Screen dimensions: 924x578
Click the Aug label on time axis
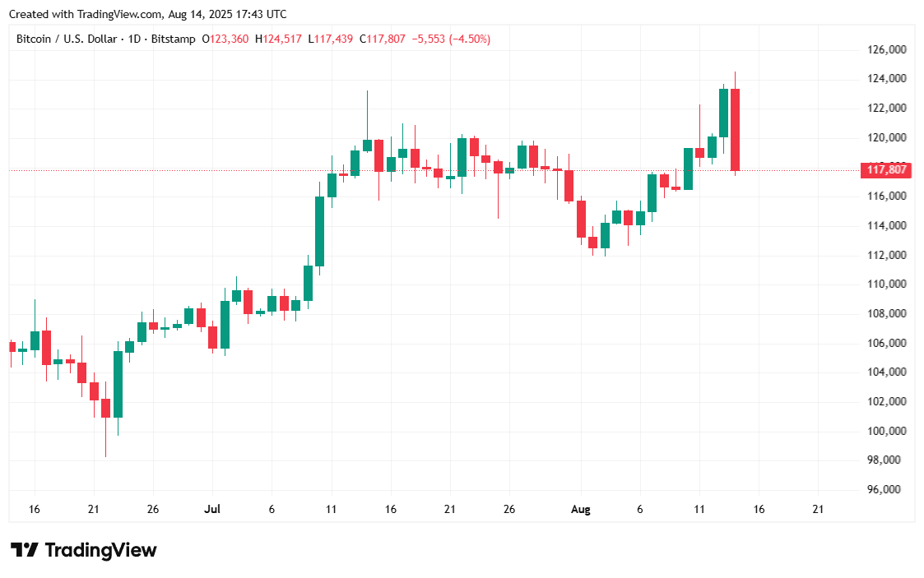(581, 510)
